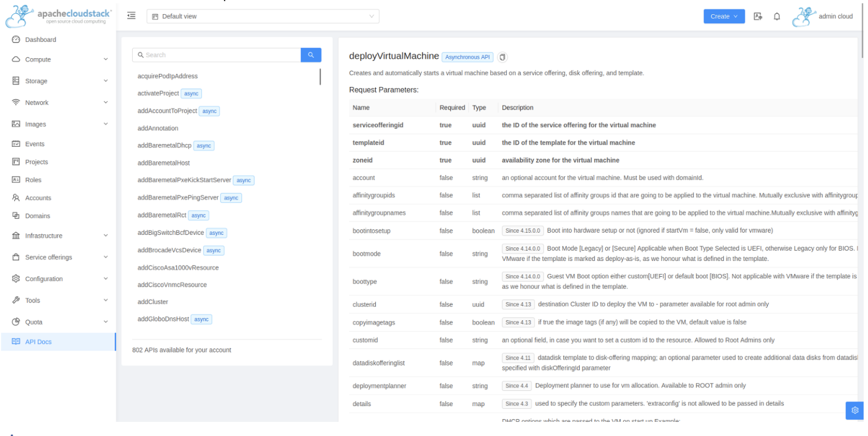Click the Create button

tap(724, 16)
